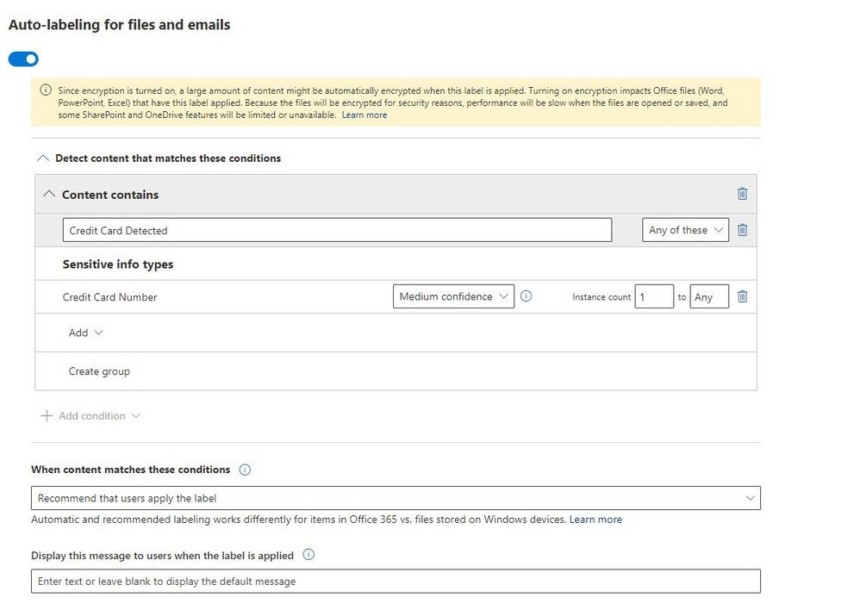Open Recommend that users apply label dropdown
Viewport: 860px width, 616px height.
[x=396, y=498]
